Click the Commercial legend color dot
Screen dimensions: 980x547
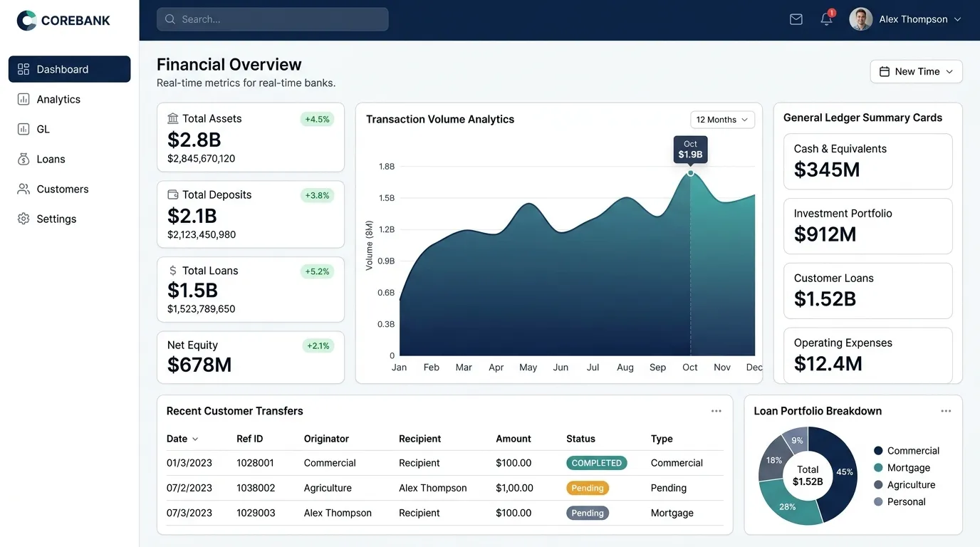[x=878, y=450]
